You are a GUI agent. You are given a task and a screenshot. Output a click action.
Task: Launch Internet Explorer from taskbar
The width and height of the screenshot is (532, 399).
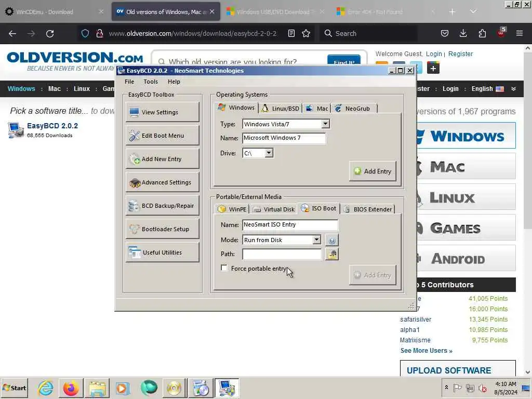pyautogui.click(x=45, y=388)
